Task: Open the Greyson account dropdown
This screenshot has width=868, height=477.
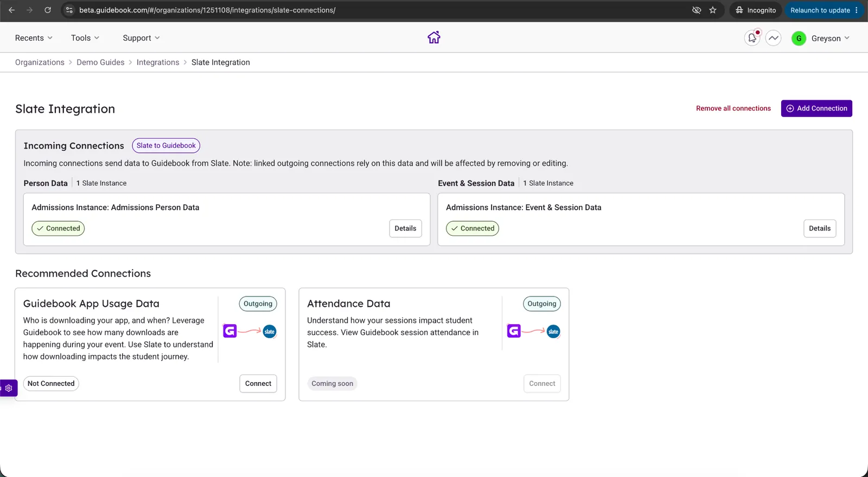Action: click(831, 38)
